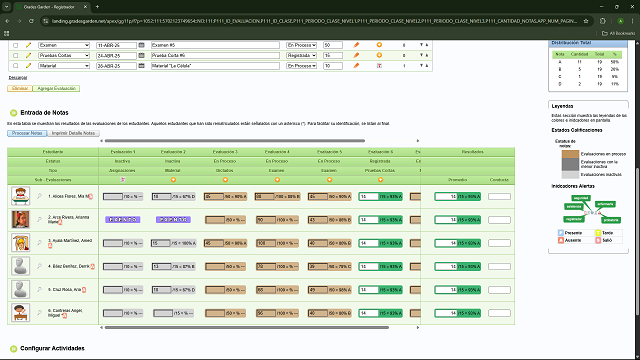
Task: Click the horizontal scrollbar above the grades table
Action: (x=235, y=141)
